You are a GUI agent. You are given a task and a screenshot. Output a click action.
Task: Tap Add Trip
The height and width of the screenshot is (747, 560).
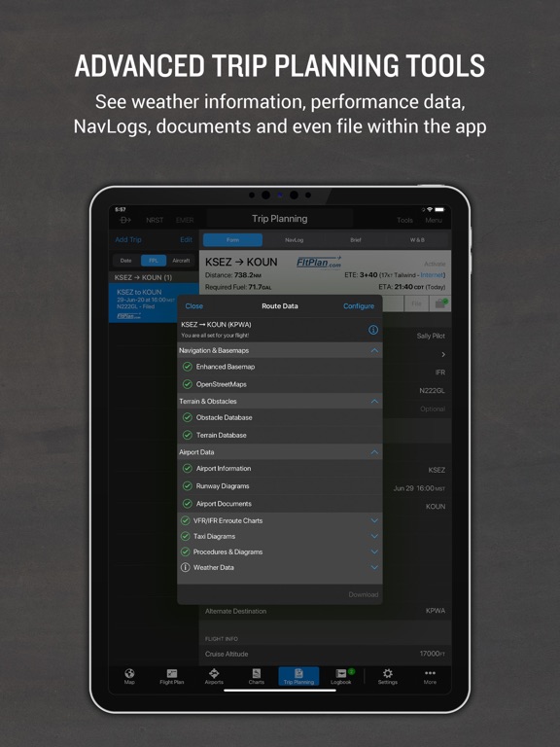click(128, 239)
